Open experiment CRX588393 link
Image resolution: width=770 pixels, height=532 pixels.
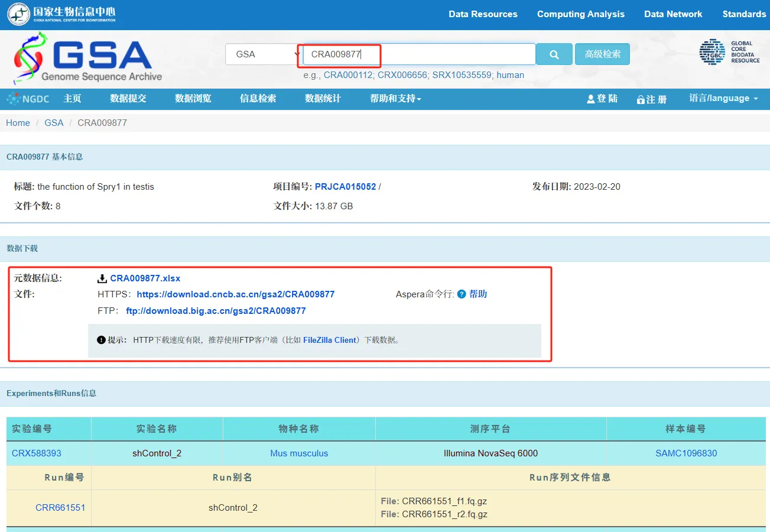click(x=37, y=453)
